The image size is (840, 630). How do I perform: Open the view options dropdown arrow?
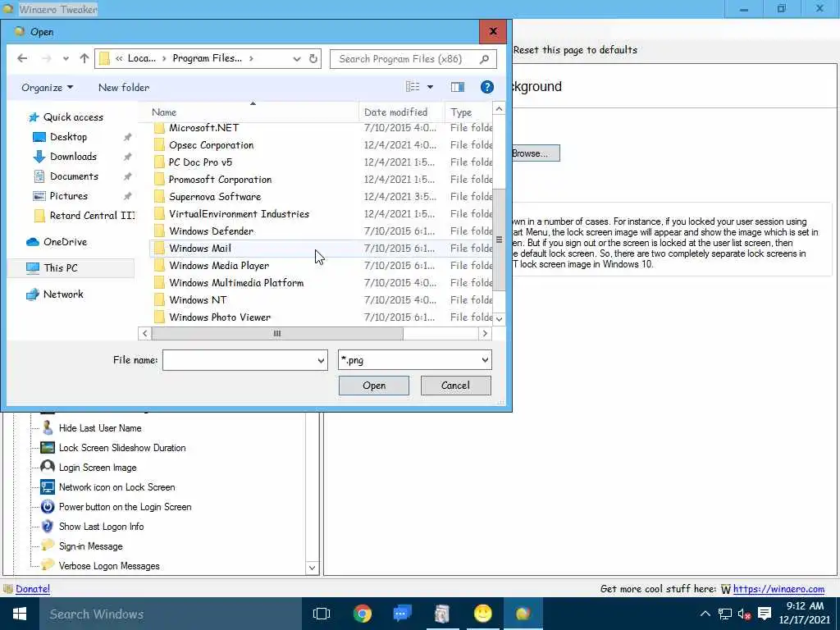pos(430,87)
